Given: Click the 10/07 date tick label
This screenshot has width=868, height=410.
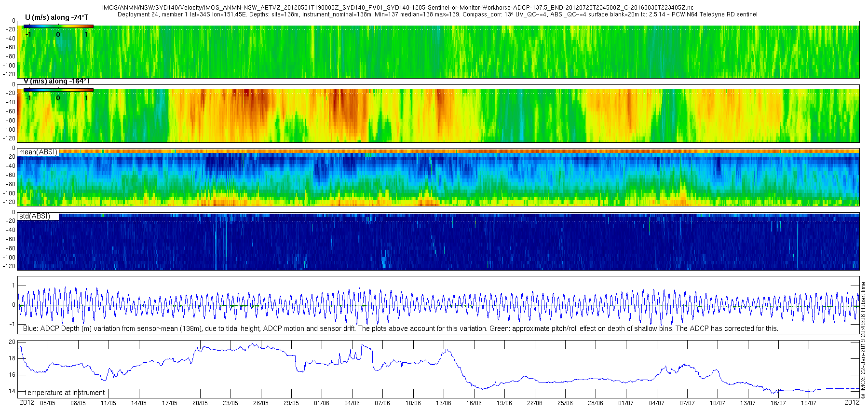Looking at the screenshot, I should [718, 403].
